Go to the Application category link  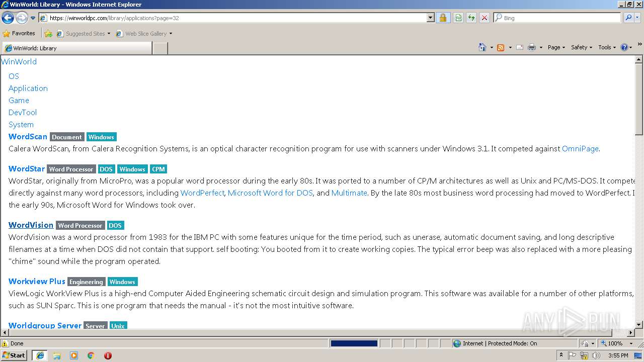[x=28, y=88]
